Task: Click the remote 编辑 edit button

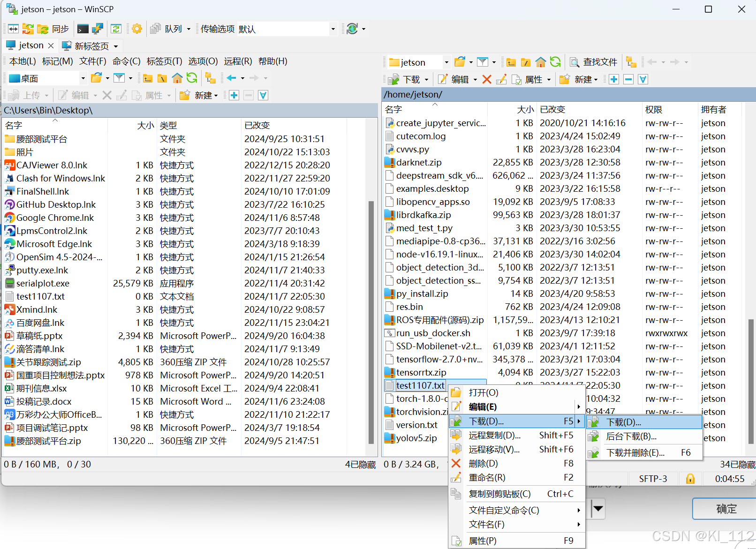Action: [454, 80]
